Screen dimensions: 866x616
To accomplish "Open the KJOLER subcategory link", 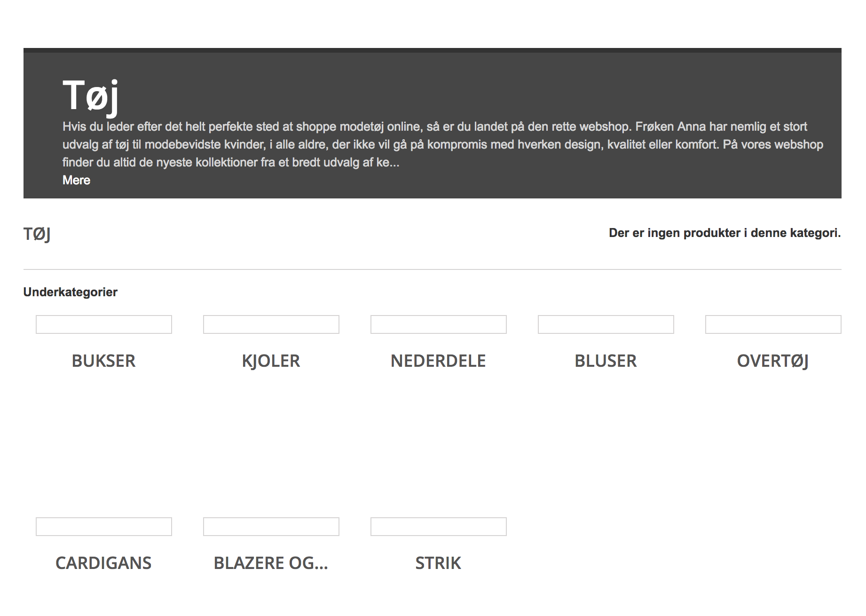I will (x=271, y=361).
